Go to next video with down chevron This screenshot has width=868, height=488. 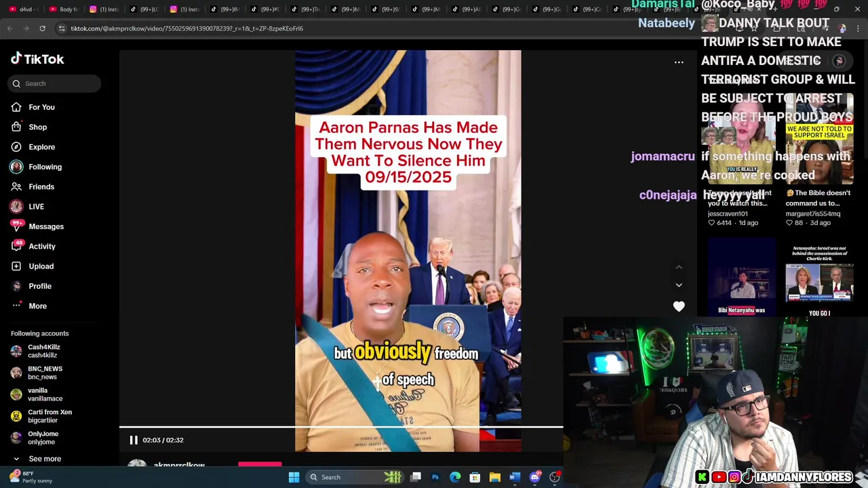[679, 285]
